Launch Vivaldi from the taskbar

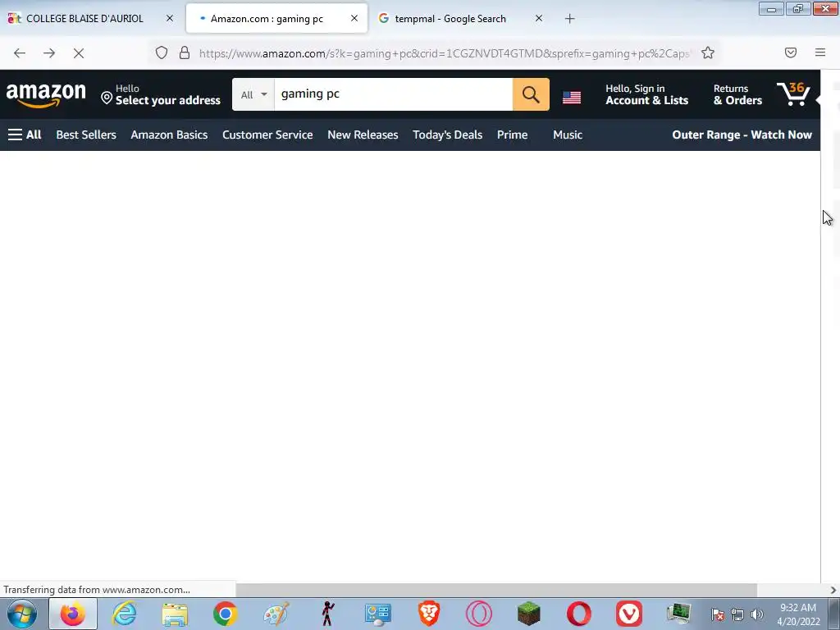(629, 614)
